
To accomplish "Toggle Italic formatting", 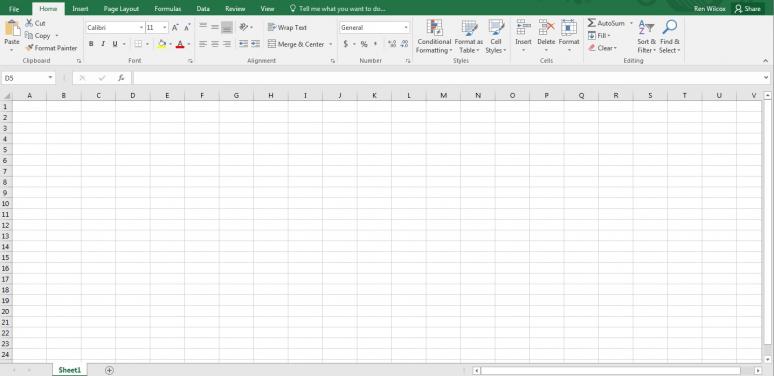I will (103, 44).
